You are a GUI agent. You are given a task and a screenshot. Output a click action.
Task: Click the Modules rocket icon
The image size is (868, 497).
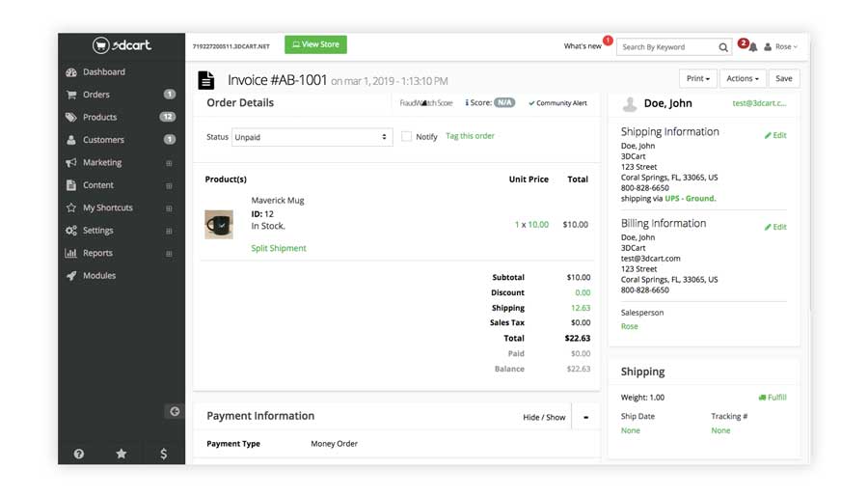[x=70, y=275]
